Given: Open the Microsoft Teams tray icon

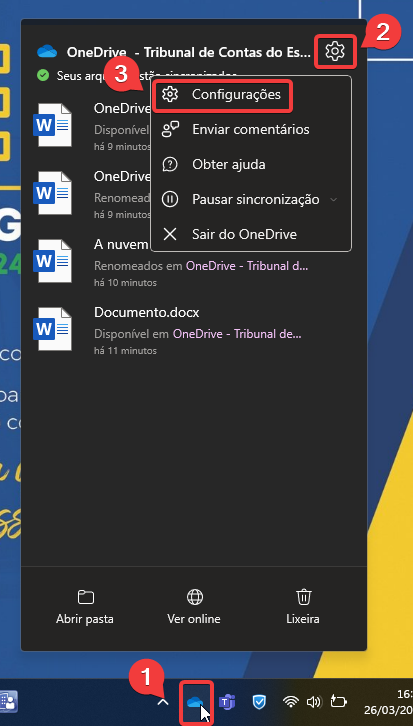Looking at the screenshot, I should 227,702.
